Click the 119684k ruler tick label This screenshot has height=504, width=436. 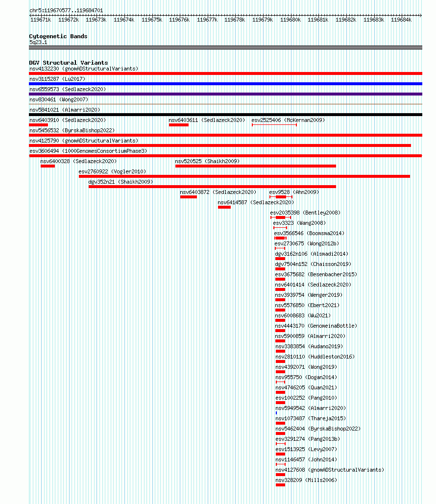pyautogui.click(x=401, y=20)
